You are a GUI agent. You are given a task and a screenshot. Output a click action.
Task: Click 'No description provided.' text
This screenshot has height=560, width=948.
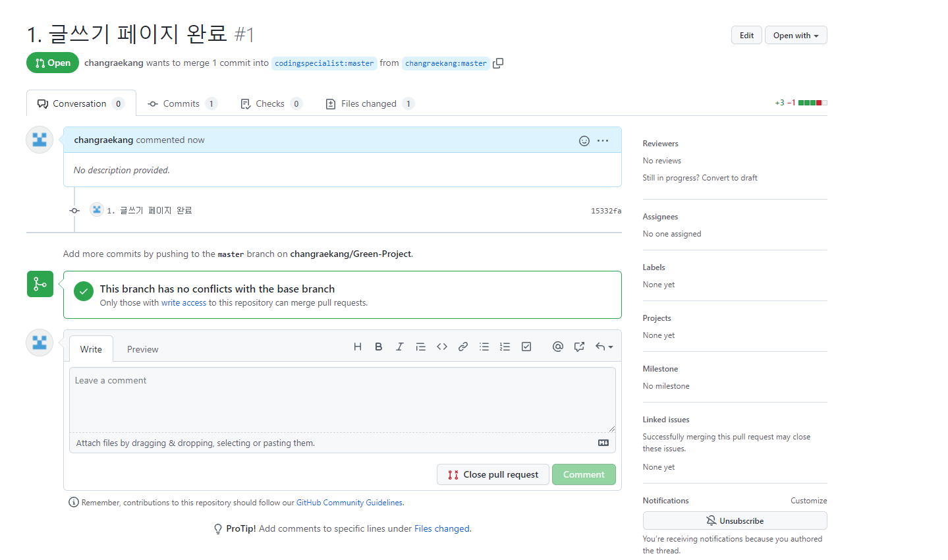click(x=122, y=170)
